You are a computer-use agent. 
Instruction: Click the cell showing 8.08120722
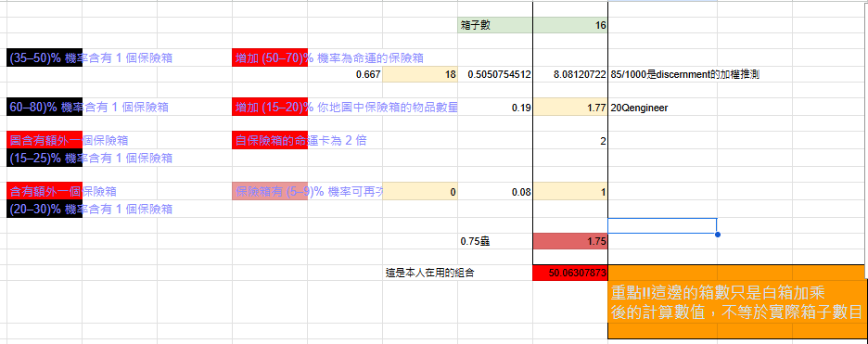[x=569, y=75]
